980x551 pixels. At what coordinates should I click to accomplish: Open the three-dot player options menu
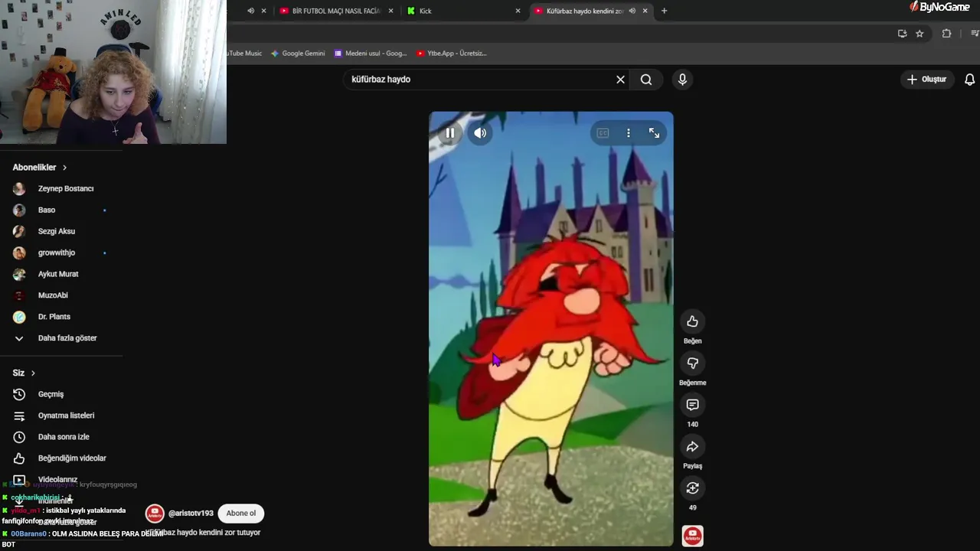tap(629, 133)
